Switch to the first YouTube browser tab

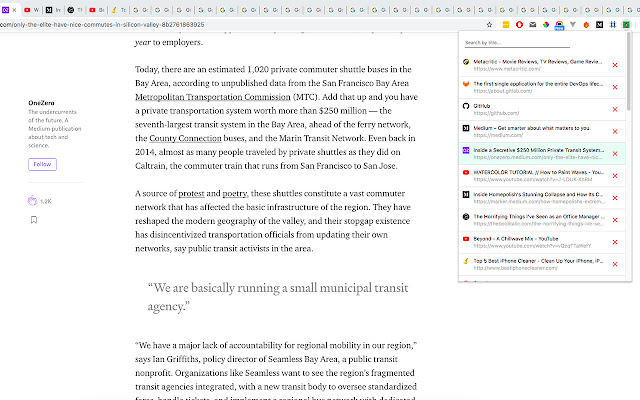31,10
